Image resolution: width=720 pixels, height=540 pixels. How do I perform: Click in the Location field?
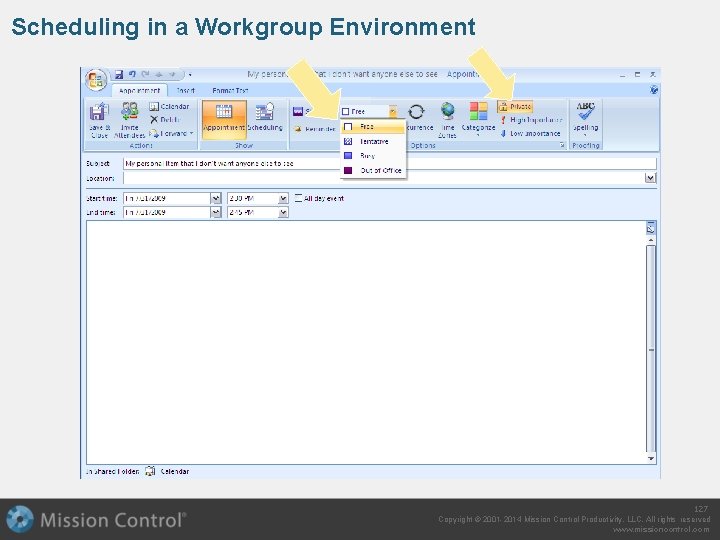[x=384, y=178]
